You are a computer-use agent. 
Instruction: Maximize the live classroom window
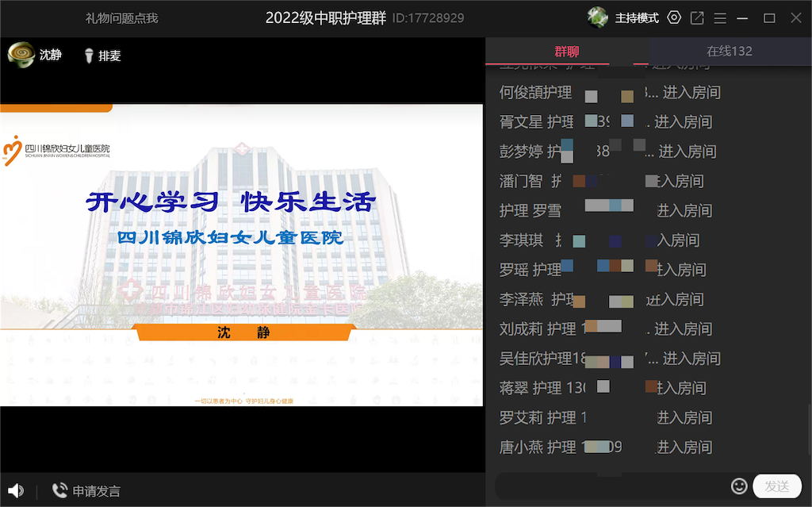click(769, 18)
